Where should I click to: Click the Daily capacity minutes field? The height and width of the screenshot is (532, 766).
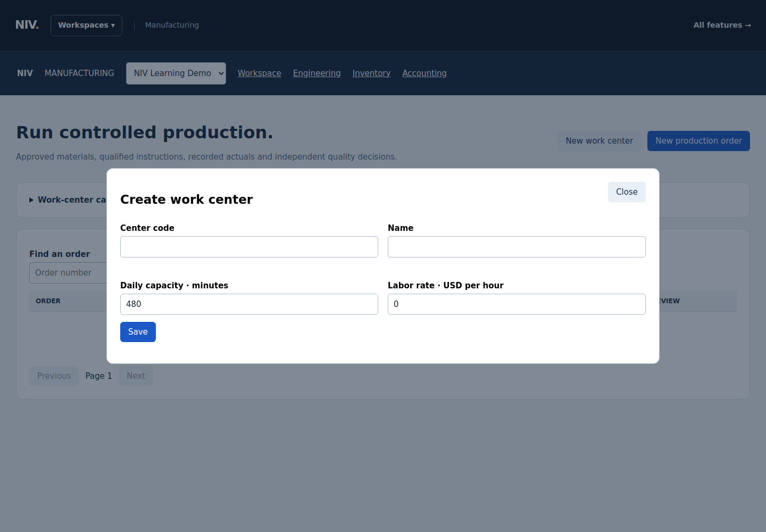point(249,304)
